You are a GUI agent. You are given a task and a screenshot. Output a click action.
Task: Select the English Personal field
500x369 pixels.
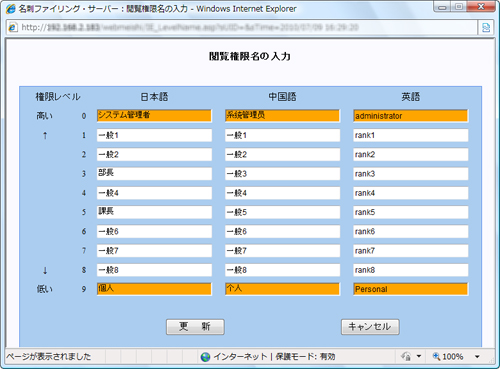pyautogui.click(x=411, y=289)
